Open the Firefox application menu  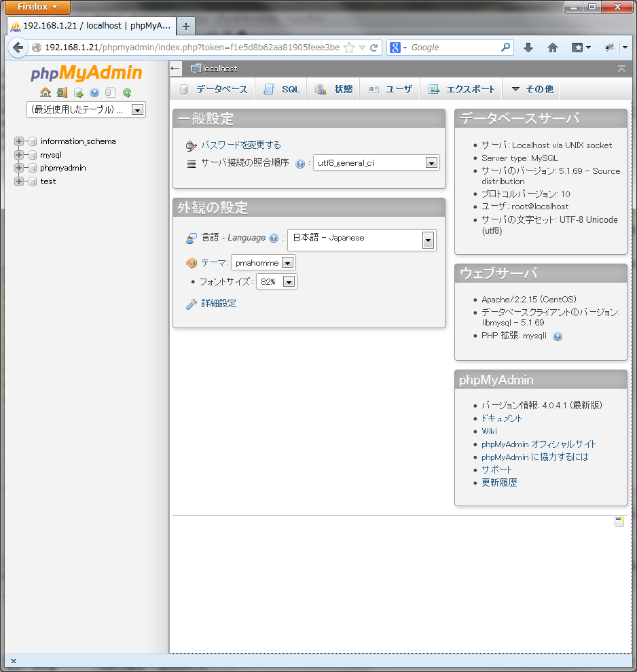pos(37,7)
